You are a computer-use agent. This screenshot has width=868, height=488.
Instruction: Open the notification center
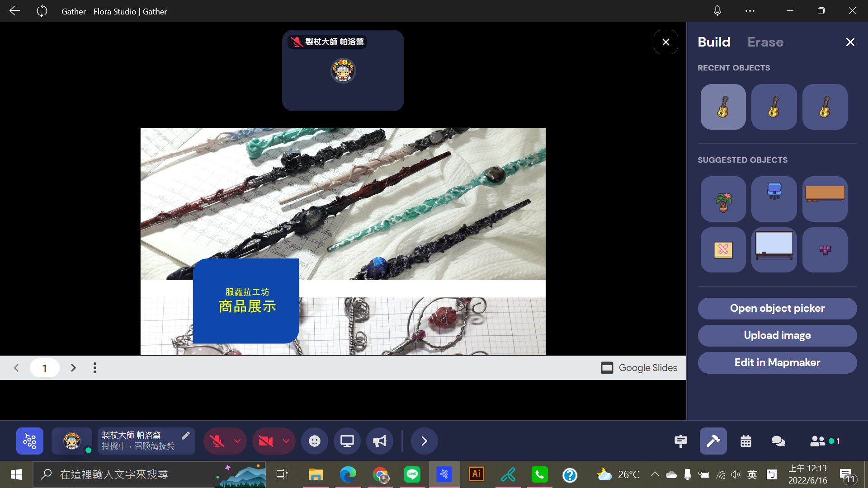click(x=848, y=475)
